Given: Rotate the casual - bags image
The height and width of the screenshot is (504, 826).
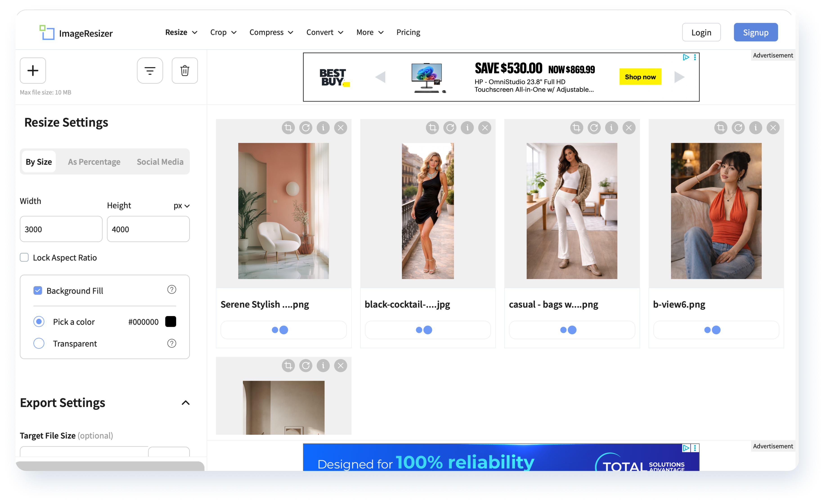Looking at the screenshot, I should click(x=594, y=128).
